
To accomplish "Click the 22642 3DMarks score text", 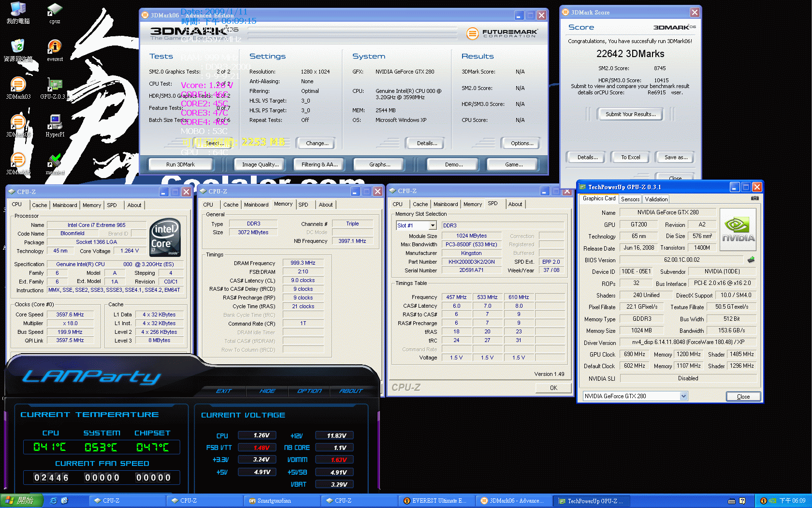I will coord(630,54).
